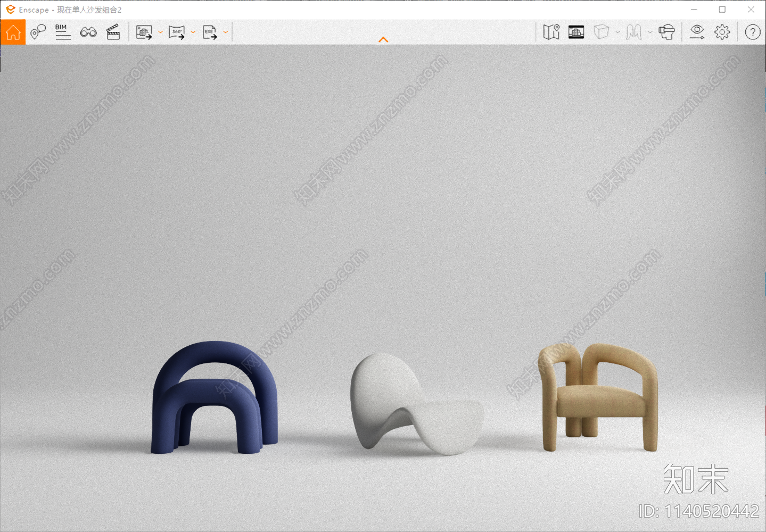766x532 pixels.
Task: Expand the screenshot export dropdown arrow
Action: 160,32
